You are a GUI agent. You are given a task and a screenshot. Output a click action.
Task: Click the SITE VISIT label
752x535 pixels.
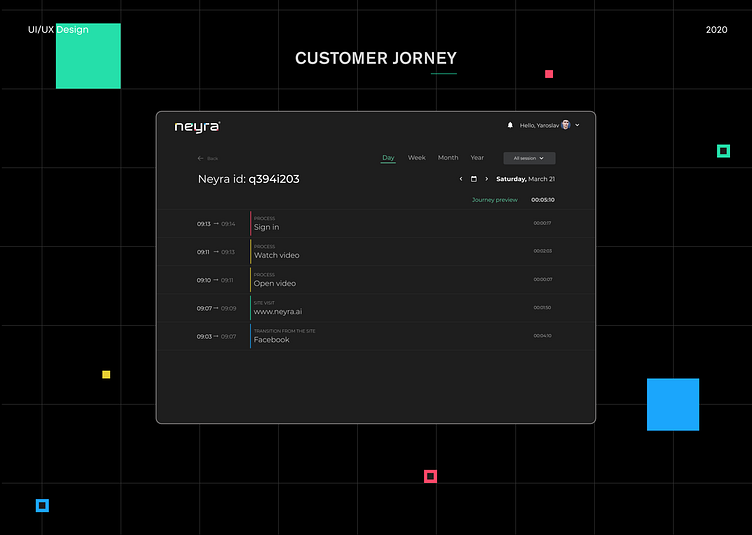tap(264, 303)
